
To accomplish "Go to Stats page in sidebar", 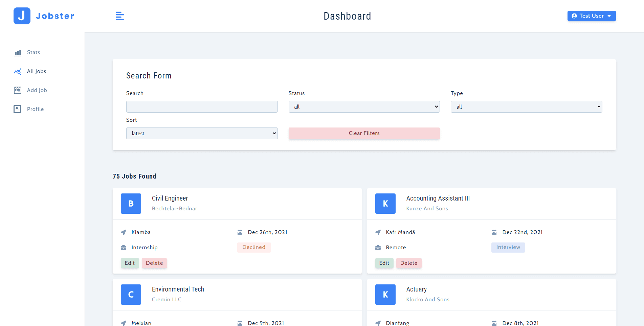I will click(34, 52).
